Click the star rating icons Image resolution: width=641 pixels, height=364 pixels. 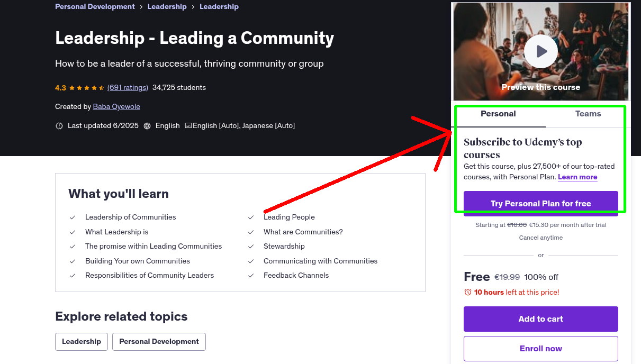[87, 88]
